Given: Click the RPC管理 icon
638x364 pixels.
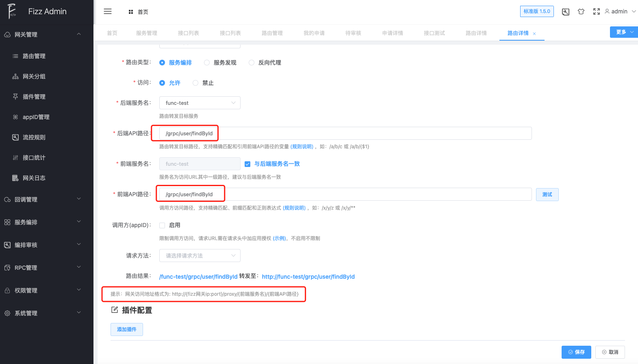Looking at the screenshot, I should 7,268.
